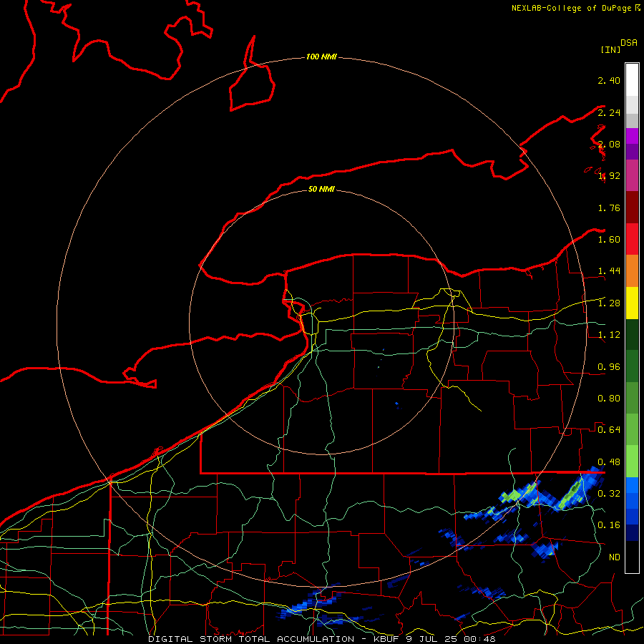Click the 0.32 legend value
The height and width of the screenshot is (644, 644).
click(x=609, y=494)
